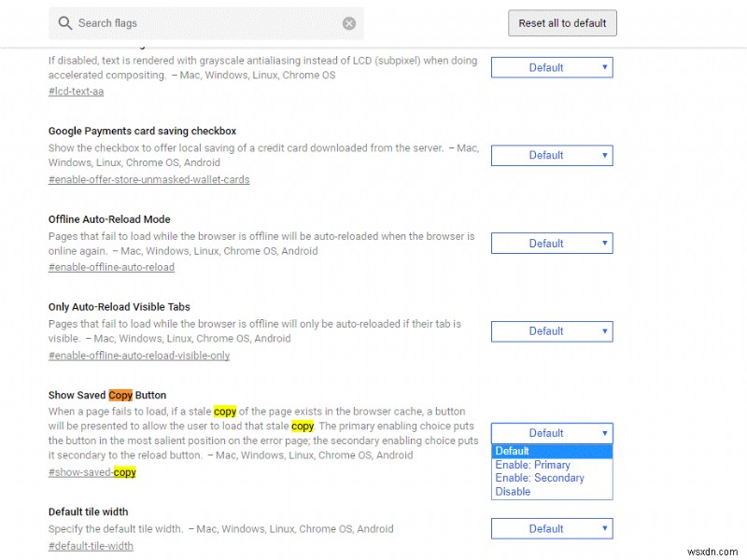Click the #default-tile-width flag link

coord(90,545)
